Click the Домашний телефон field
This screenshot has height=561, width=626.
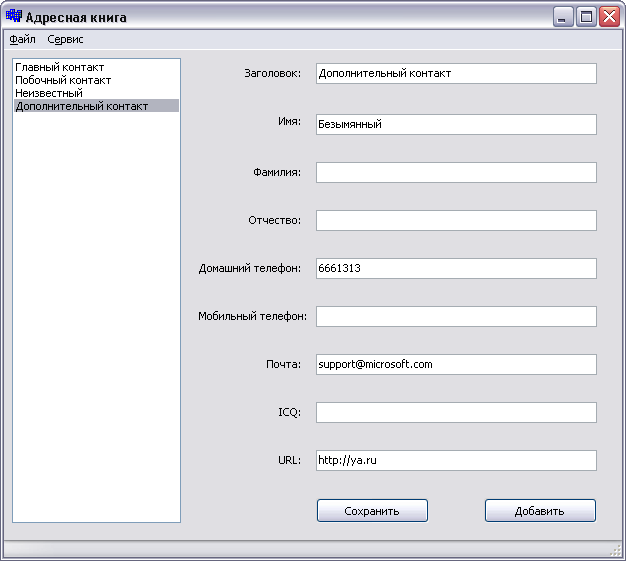pyautogui.click(x=455, y=269)
